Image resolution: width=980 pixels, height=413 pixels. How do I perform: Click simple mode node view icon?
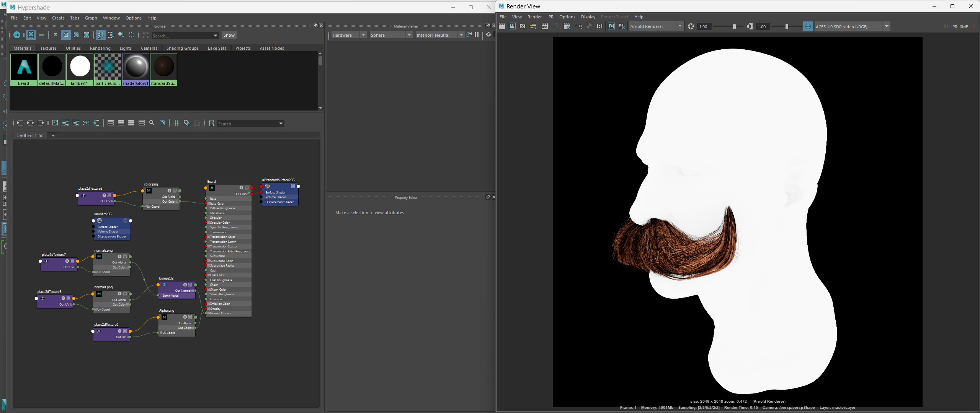point(111,123)
